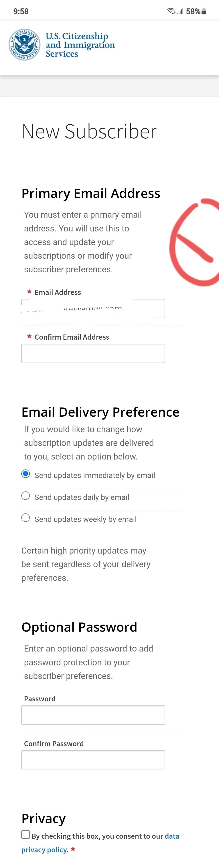219x868 pixels.
Task: Tap the Confirm Email Address label
Action: click(72, 337)
